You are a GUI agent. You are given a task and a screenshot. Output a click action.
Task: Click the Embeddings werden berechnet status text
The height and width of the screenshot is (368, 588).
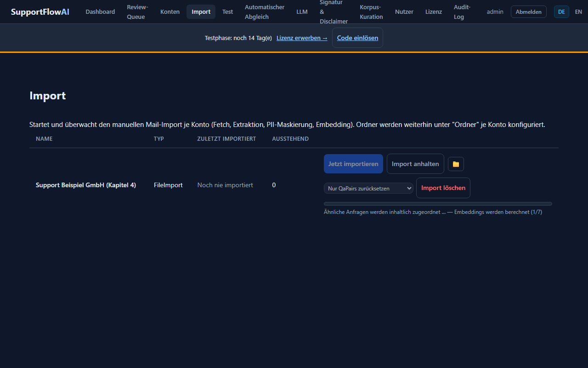tap(498, 212)
